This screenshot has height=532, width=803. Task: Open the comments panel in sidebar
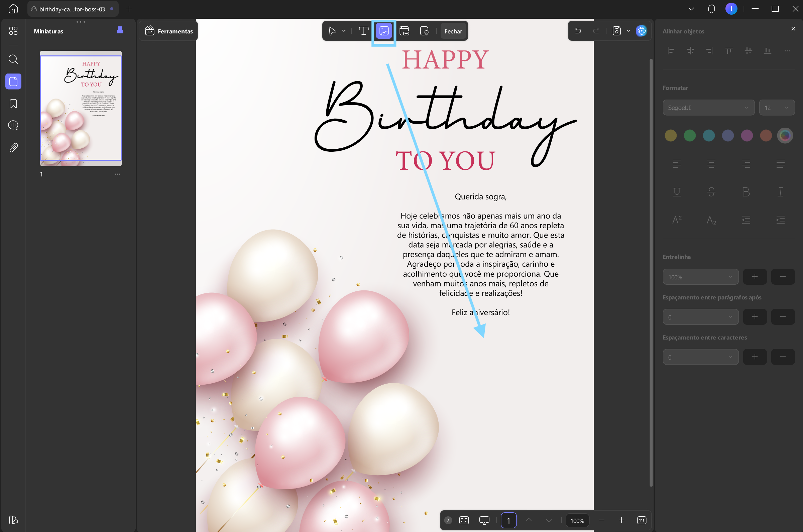click(x=13, y=125)
